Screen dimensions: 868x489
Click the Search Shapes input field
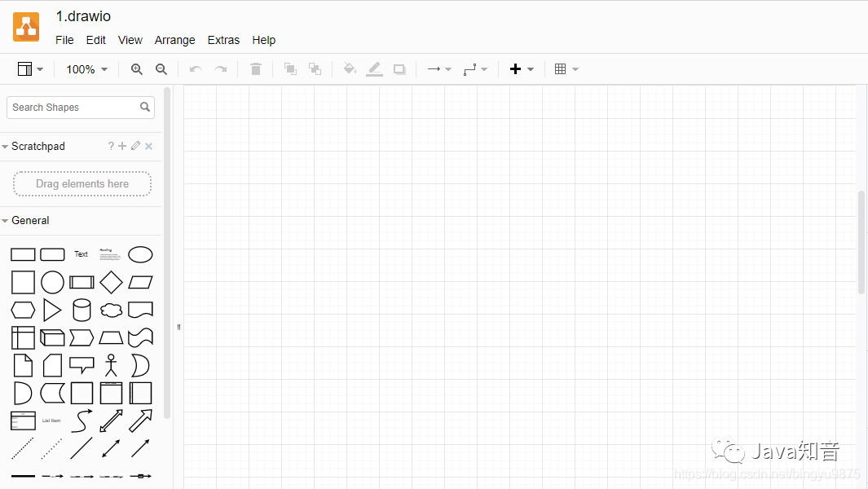(73, 108)
